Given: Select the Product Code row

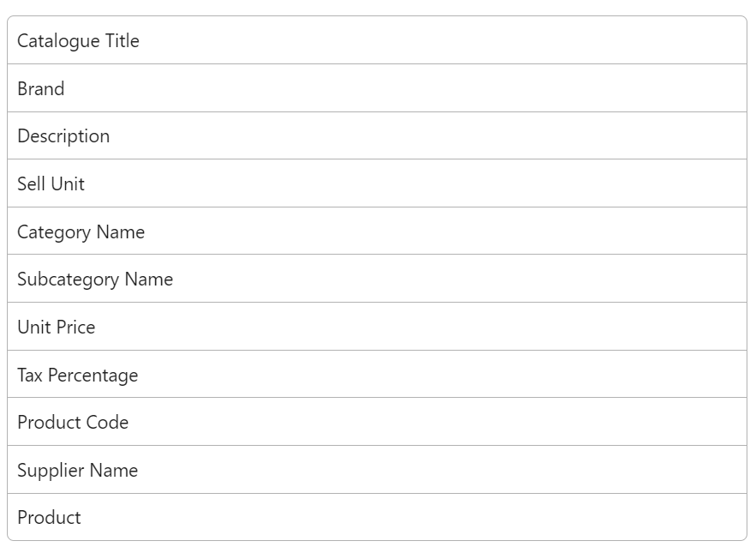Looking at the screenshot, I should pyautogui.click(x=377, y=422).
